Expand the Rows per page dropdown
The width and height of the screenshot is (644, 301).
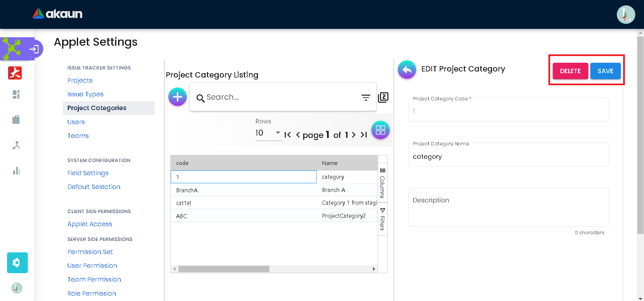pos(277,133)
